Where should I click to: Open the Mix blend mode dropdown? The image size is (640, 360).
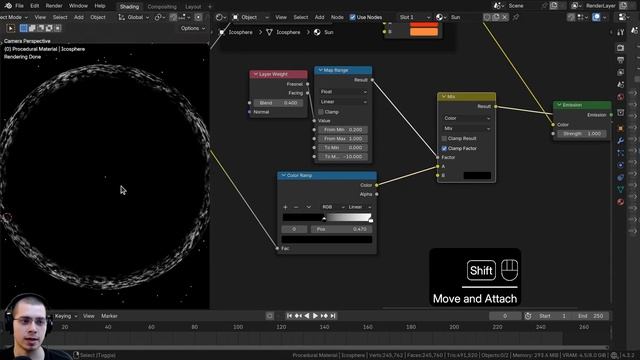pos(467,129)
